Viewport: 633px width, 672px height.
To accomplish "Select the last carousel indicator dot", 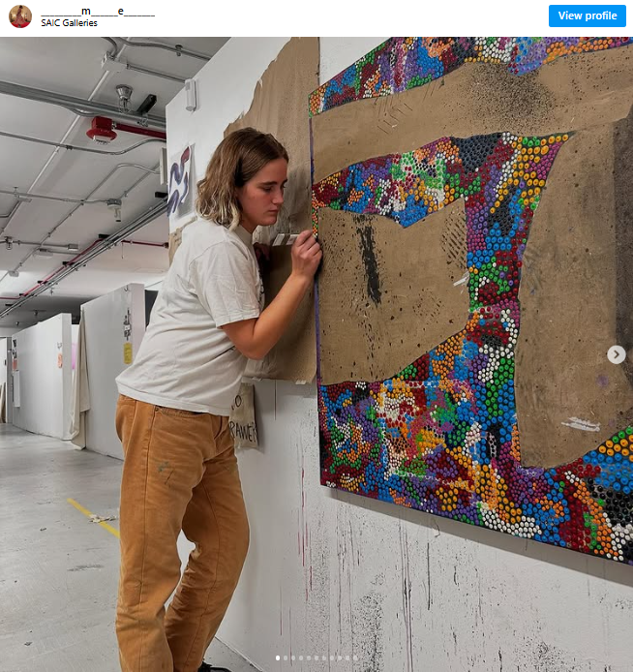I will pyautogui.click(x=355, y=657).
